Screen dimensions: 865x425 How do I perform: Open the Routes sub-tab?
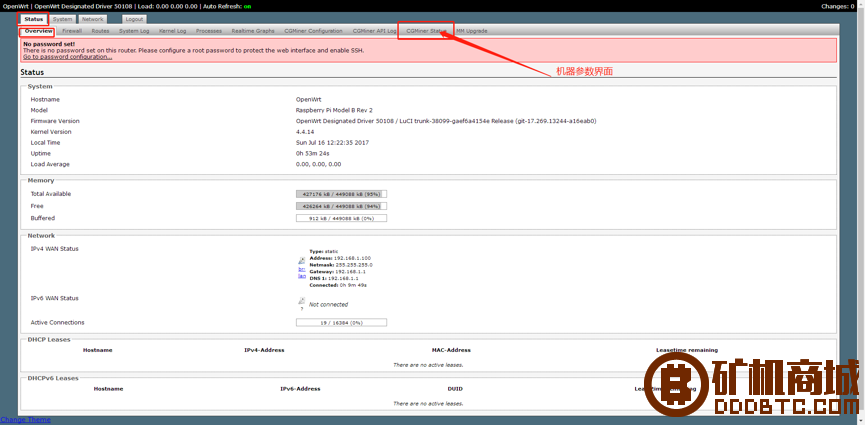[100, 31]
